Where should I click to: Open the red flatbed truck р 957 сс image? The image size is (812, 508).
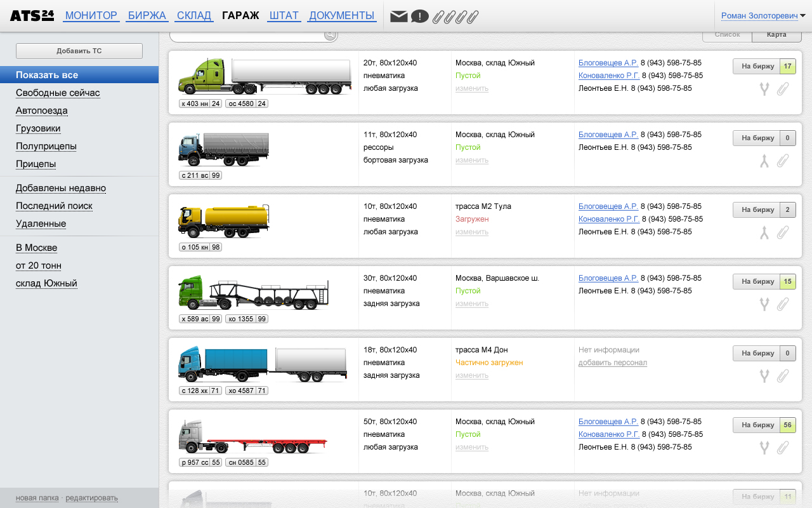click(x=252, y=438)
